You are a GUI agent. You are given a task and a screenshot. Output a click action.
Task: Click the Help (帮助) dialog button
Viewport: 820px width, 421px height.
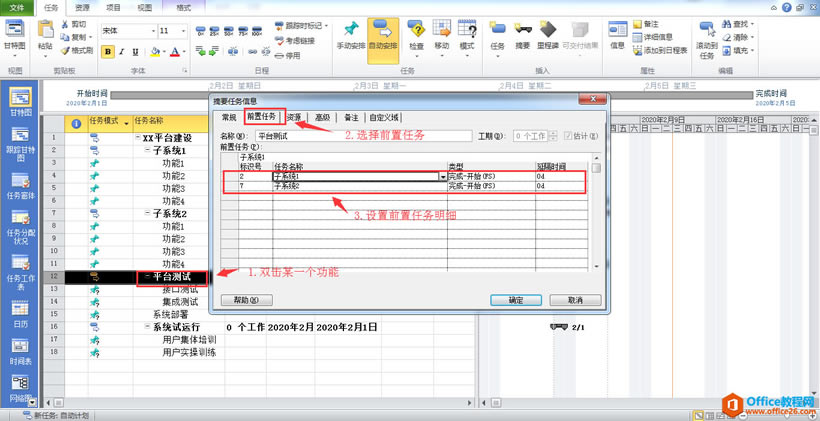[x=246, y=300]
